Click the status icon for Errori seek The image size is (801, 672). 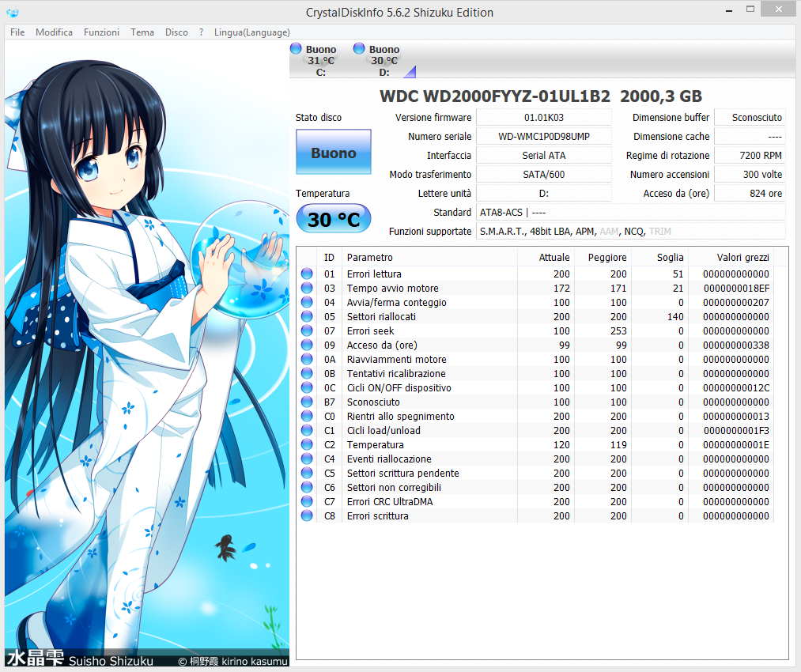307,331
